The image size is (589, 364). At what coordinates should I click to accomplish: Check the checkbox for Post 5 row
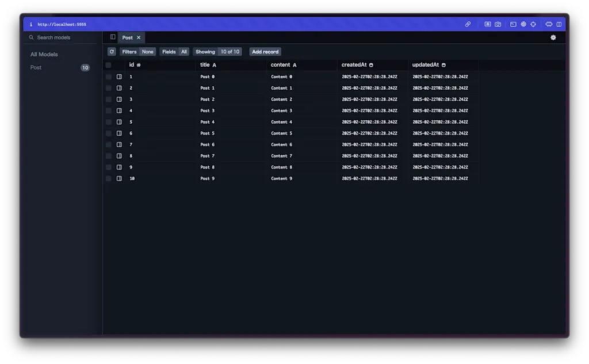pos(109,133)
